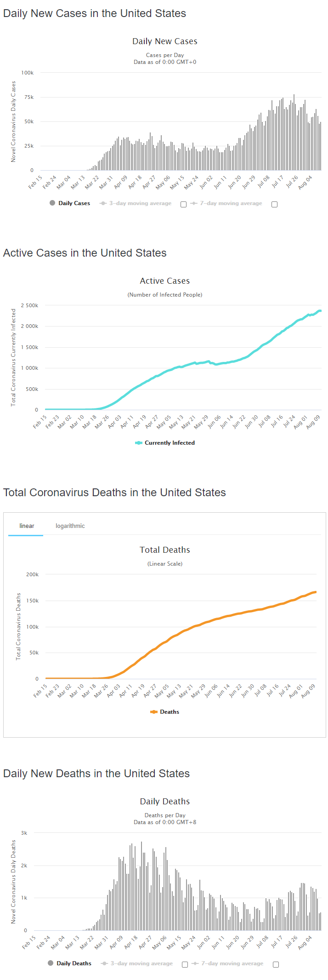Check the 3-day moving average box for Daily Deaths
This screenshot has height=980, width=328.
coord(185,965)
